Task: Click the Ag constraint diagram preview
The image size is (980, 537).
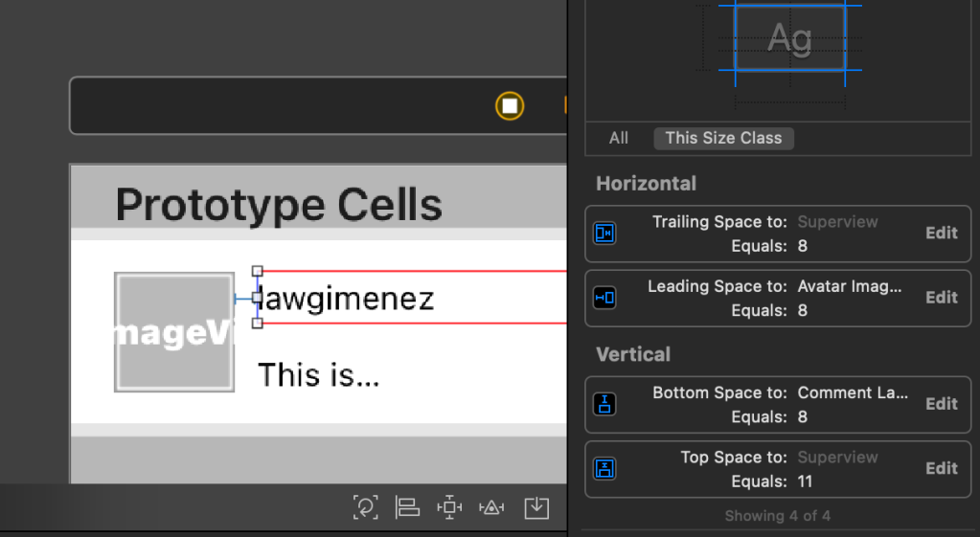Action: point(789,38)
